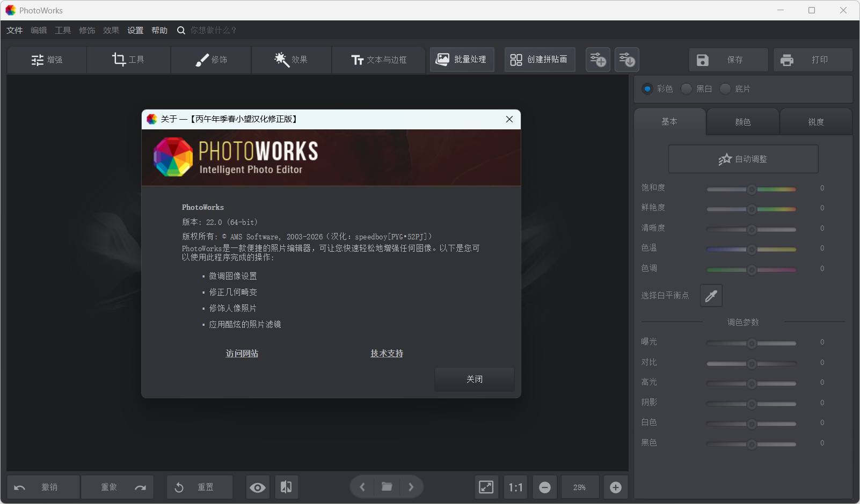Adjust the 鲜艳度 vibrance slider
860x504 pixels.
[752, 209]
